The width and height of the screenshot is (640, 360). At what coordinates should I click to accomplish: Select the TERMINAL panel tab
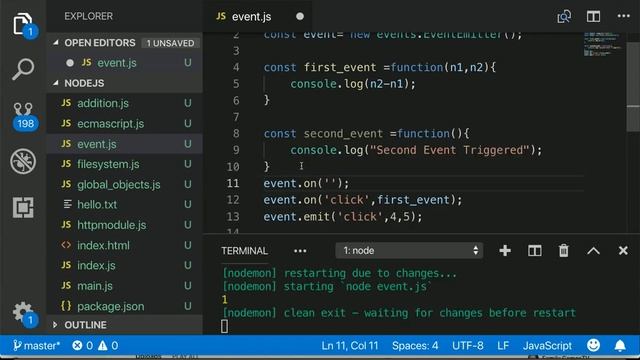pos(244,251)
